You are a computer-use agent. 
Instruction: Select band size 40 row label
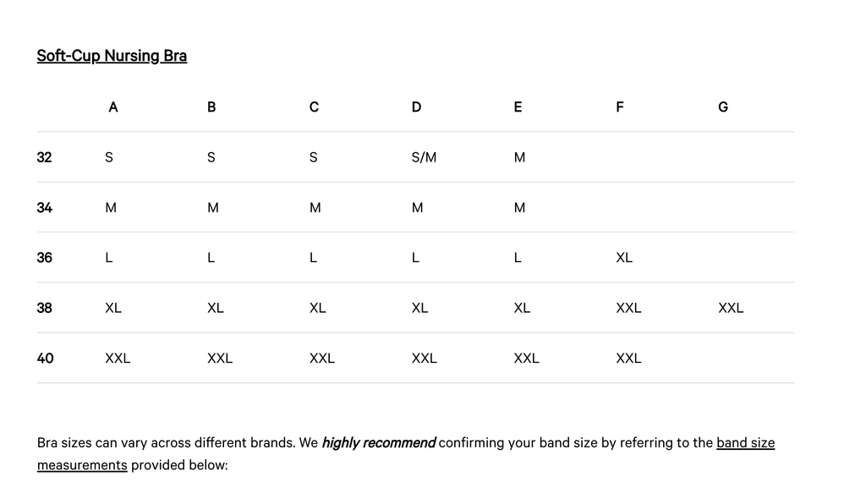pos(46,359)
